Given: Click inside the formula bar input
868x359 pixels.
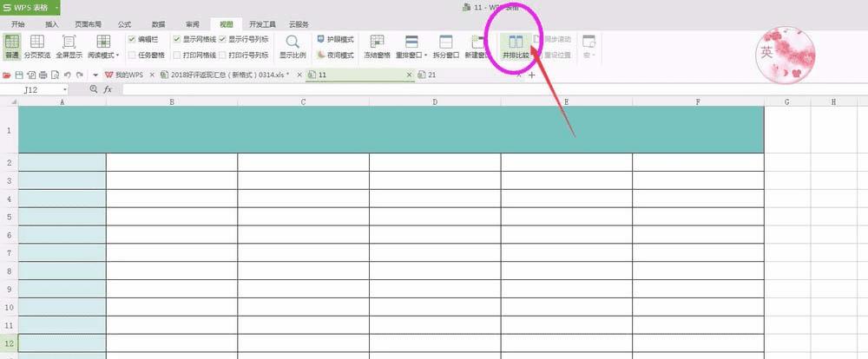Looking at the screenshot, I should click(493, 89).
